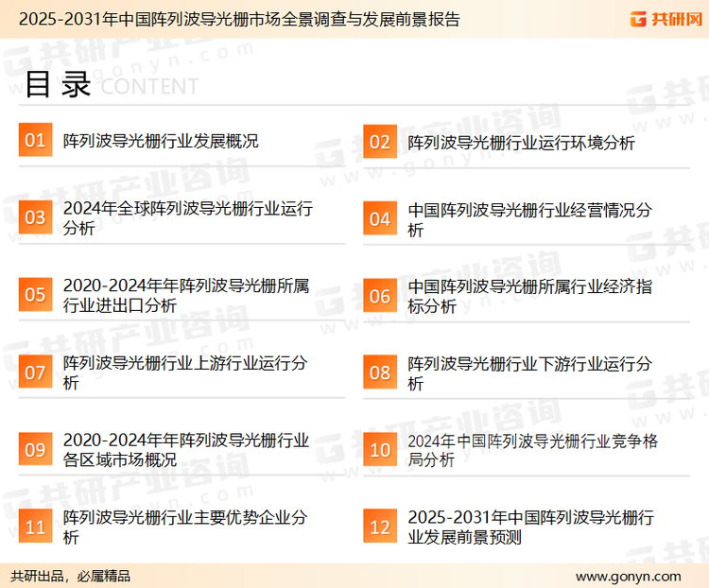Select the orange 09 number badge
Viewport: 709px width, 588px height.
coord(35,449)
